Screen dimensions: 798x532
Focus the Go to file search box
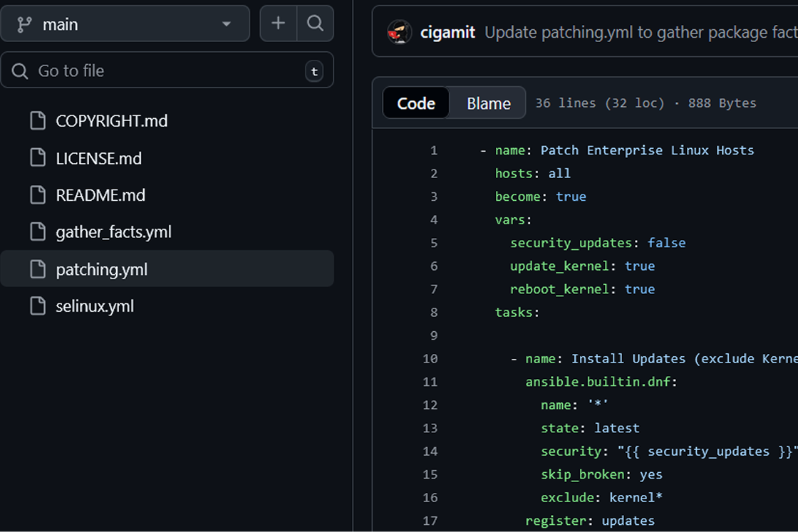coord(167,71)
